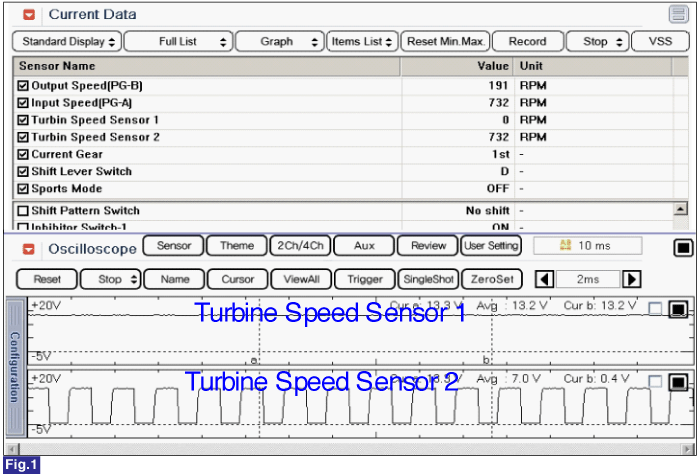Collapse the Current Data panel red arrow icon
Image resolution: width=700 pixels, height=474 pixels.
pos(29,15)
